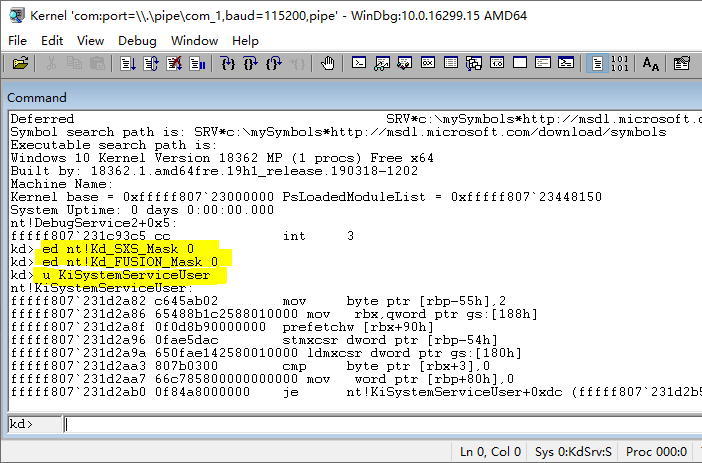Image resolution: width=702 pixels, height=463 pixels.
Task: Click the 'mov byte ptr [rbp-55h],2' line
Action: 258,301
